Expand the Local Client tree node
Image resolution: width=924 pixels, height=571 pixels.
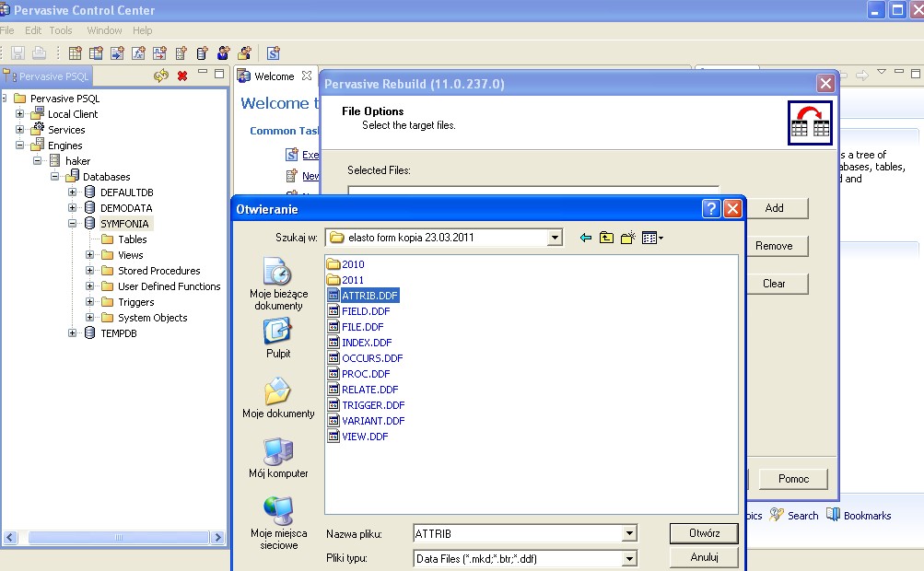(20, 113)
